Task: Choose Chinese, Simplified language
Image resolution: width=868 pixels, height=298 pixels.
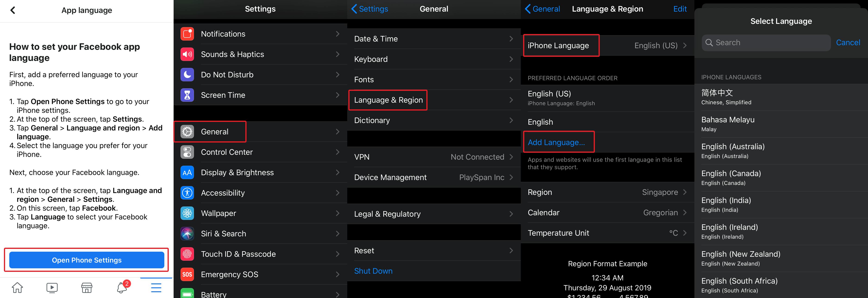Action: pos(781,97)
